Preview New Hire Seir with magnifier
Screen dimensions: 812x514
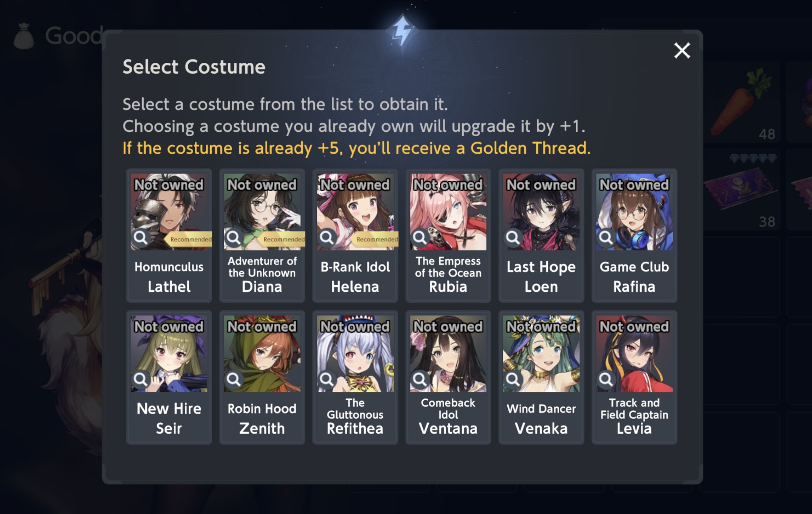[141, 379]
